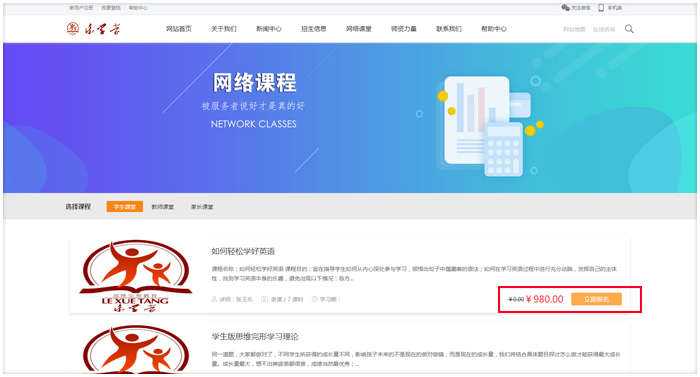700x377 pixels.
Task: Click the 在线咨询 link
Action: pos(604,29)
